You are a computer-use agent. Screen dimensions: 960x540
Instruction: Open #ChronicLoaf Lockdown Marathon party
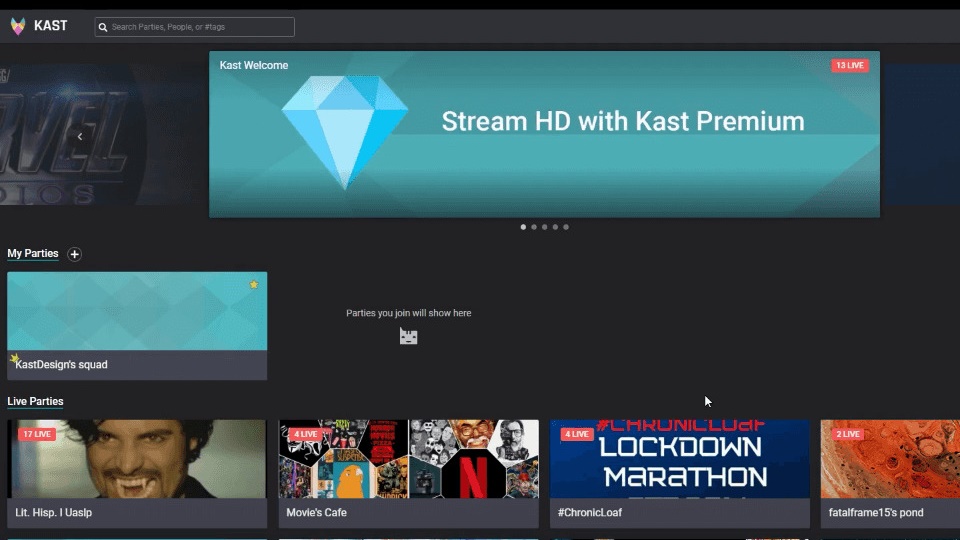679,460
